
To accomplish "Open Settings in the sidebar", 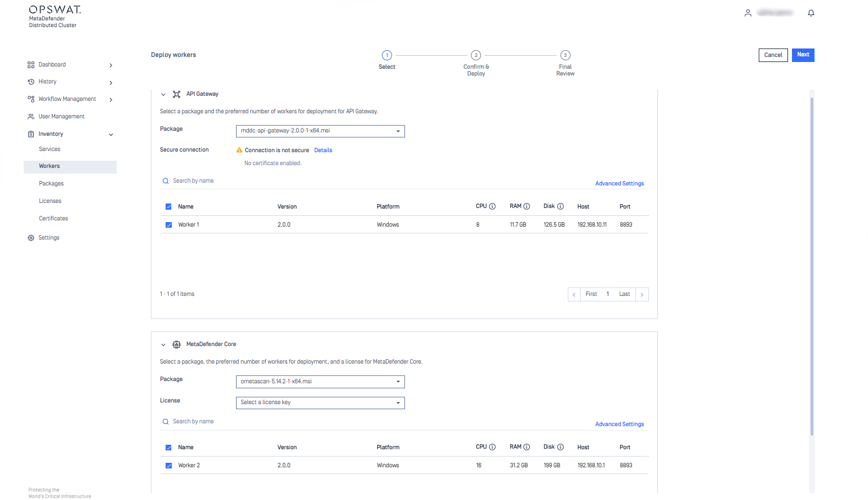I will (x=49, y=238).
